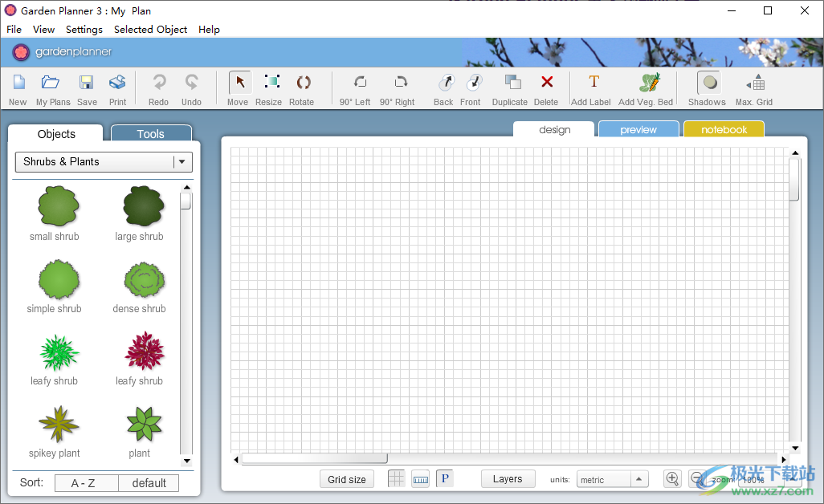Click the Layers button

pyautogui.click(x=508, y=479)
